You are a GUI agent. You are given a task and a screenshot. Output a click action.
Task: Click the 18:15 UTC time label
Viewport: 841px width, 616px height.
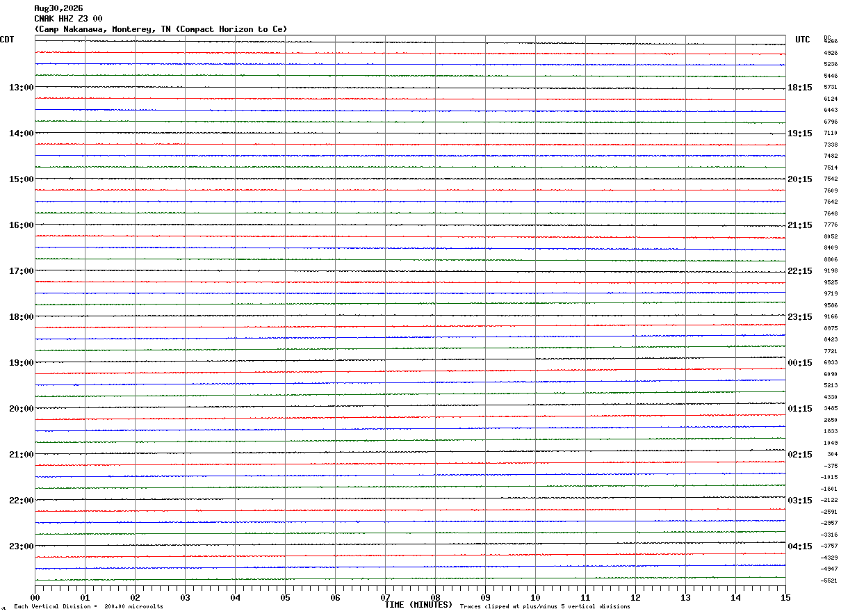tap(800, 88)
